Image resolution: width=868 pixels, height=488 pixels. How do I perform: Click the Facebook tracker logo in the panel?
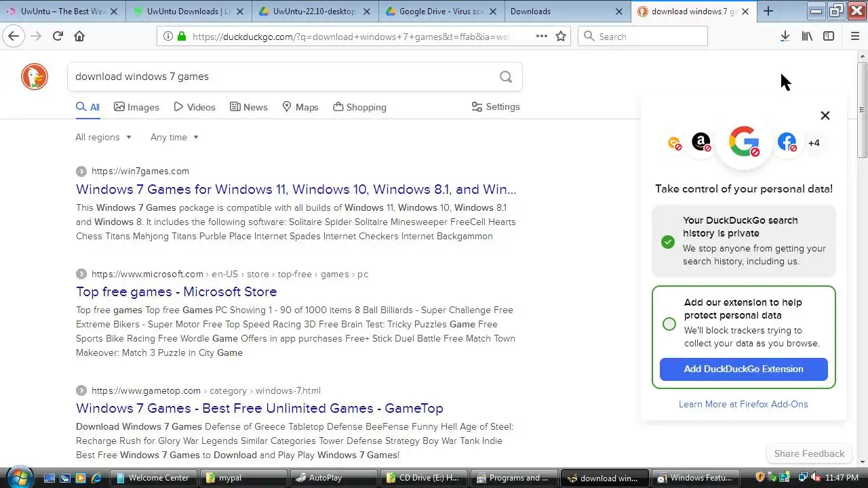[787, 142]
